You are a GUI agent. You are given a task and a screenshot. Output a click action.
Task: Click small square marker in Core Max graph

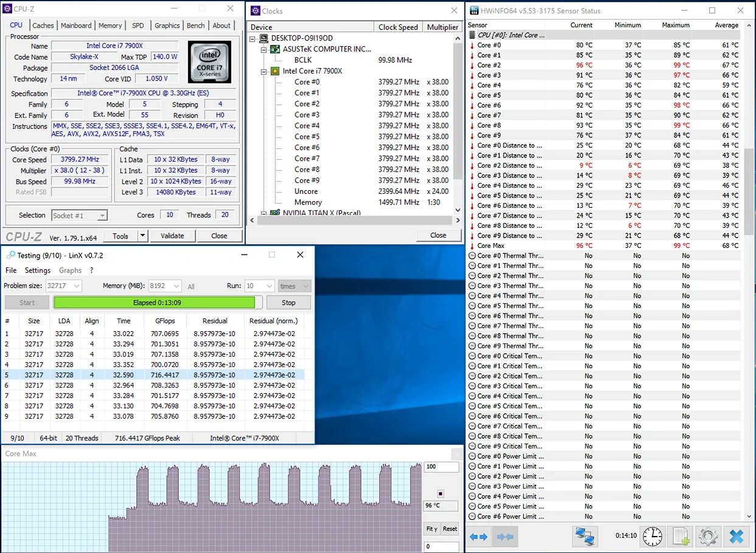pyautogui.click(x=441, y=493)
